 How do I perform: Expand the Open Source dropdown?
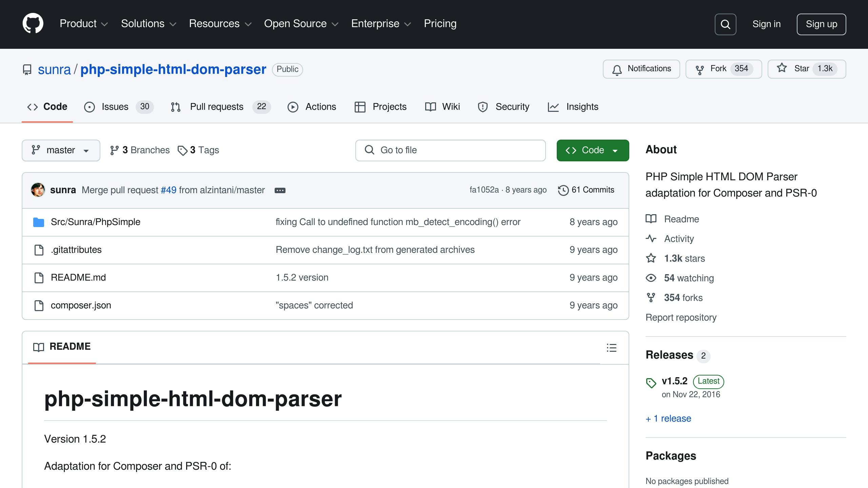pos(301,24)
